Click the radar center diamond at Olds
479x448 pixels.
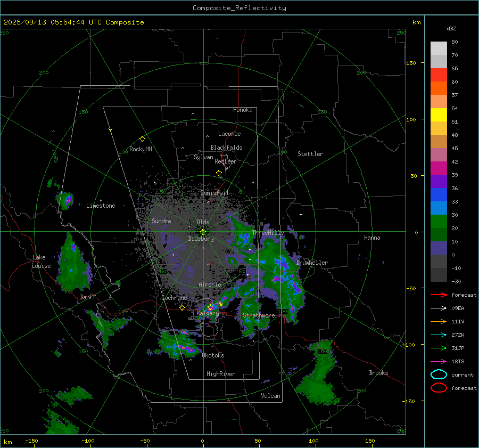click(x=203, y=232)
